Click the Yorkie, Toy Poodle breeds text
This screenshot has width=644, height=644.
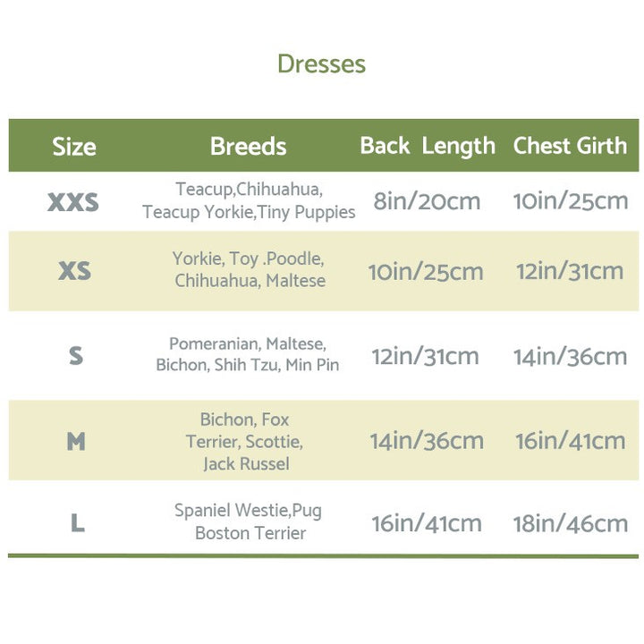point(249,269)
